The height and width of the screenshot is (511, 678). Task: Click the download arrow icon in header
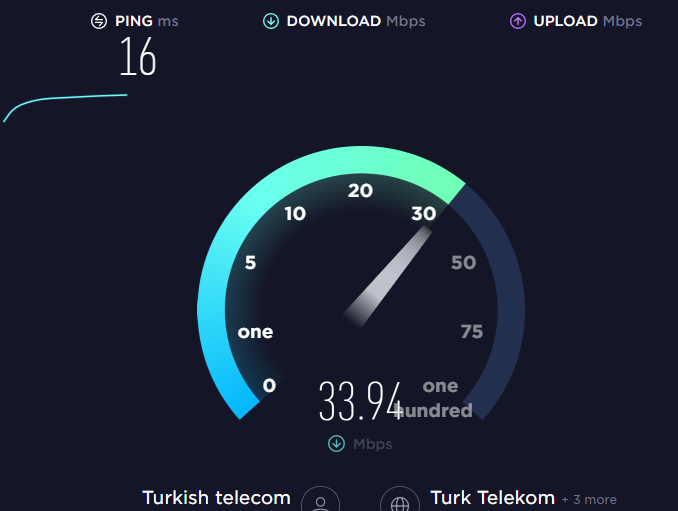pyautogui.click(x=271, y=21)
